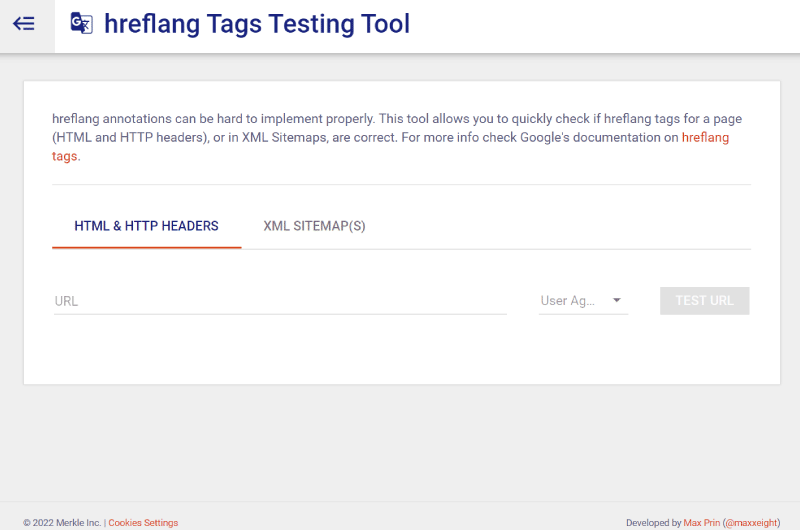Open Cookies Settings in the footer
Viewport: 800px width, 530px height.
[x=143, y=523]
